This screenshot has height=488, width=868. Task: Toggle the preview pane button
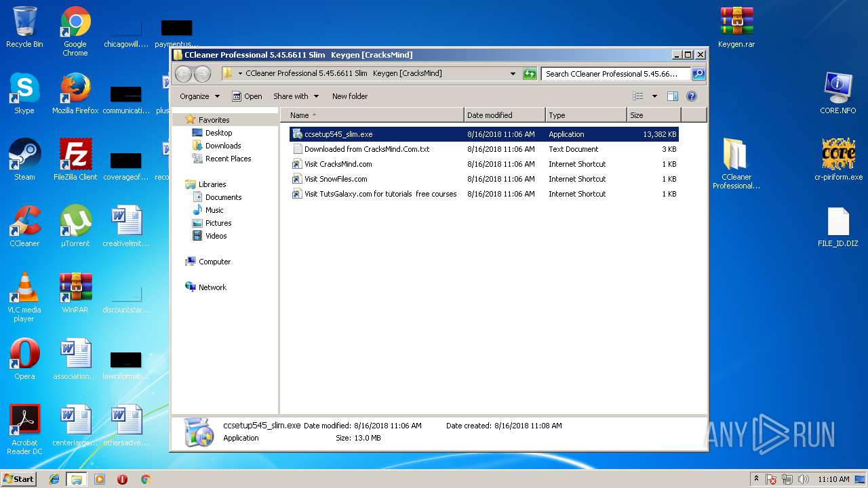pyautogui.click(x=672, y=96)
